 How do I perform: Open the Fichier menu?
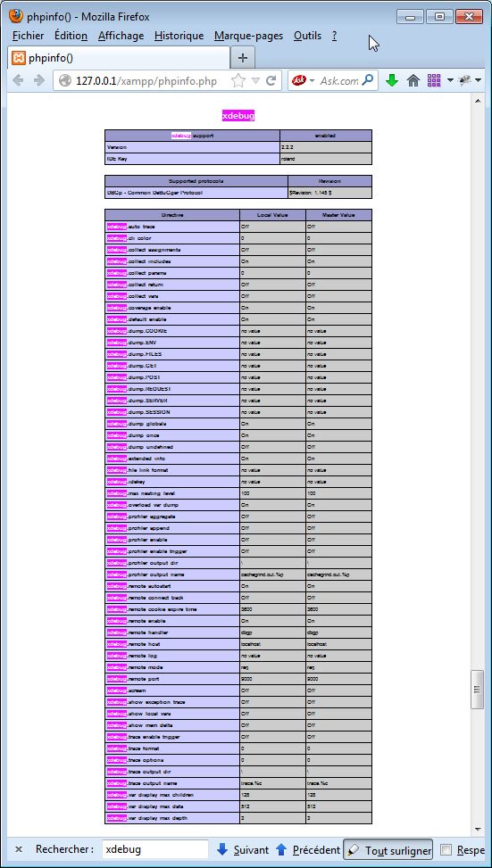[28, 36]
